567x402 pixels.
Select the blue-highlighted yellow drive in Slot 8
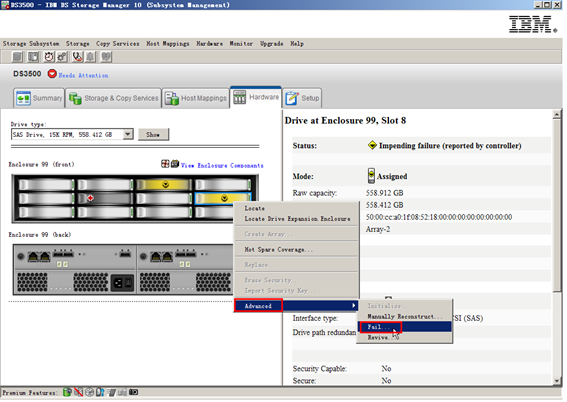point(223,198)
